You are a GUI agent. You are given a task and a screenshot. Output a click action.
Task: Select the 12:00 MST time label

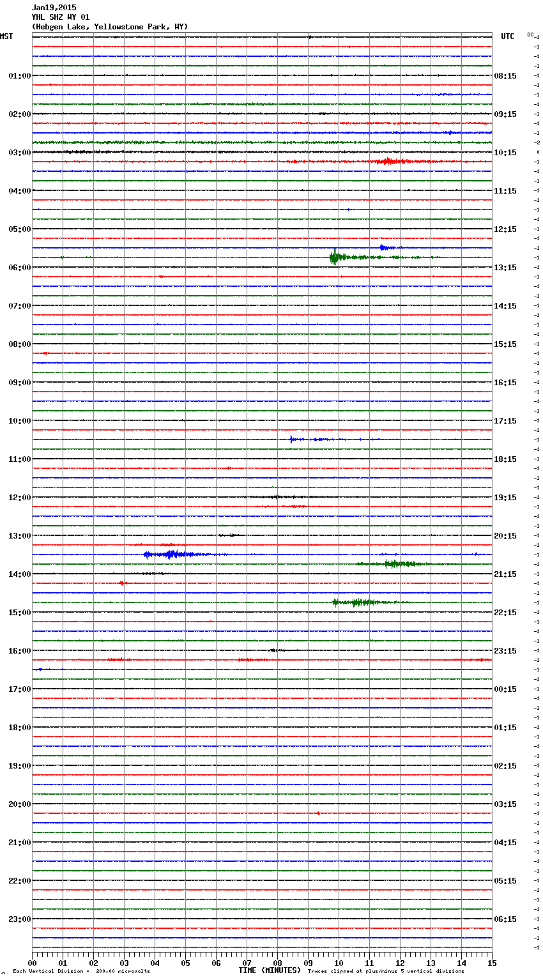[19, 498]
